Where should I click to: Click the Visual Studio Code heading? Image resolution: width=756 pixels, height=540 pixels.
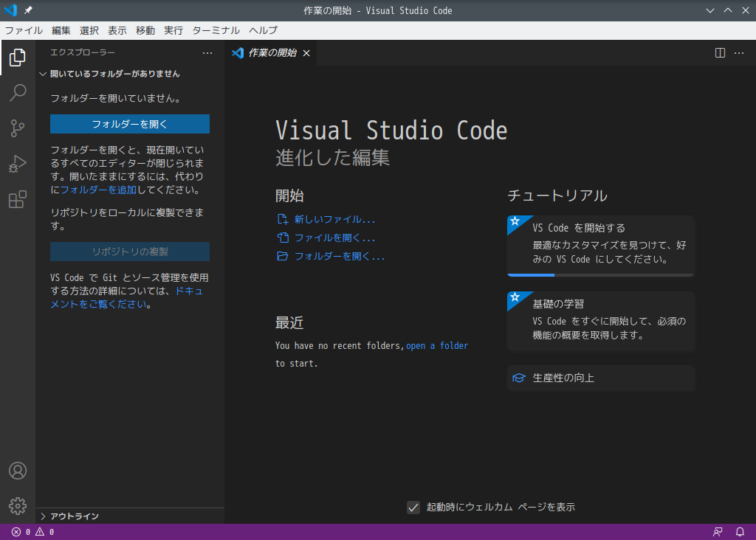pyautogui.click(x=391, y=131)
